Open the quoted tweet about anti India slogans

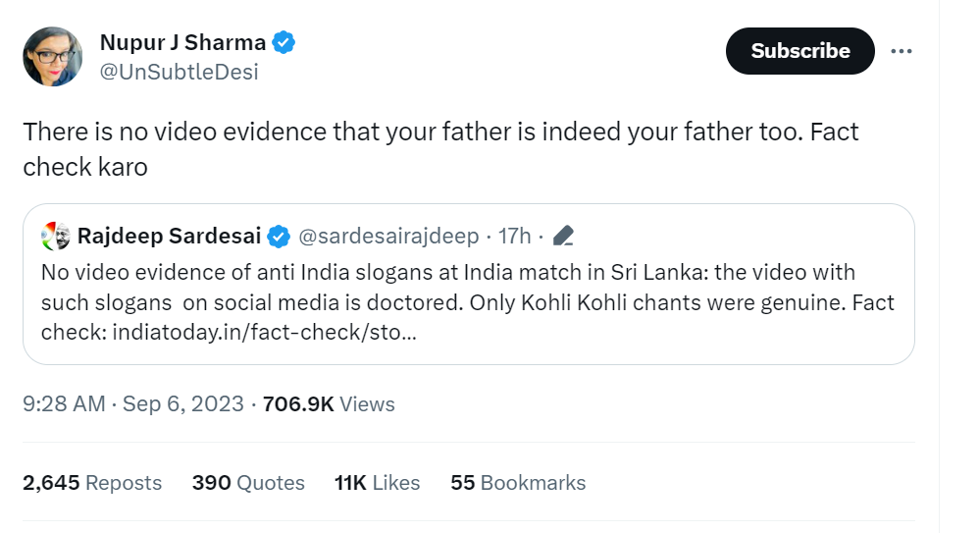(x=469, y=284)
